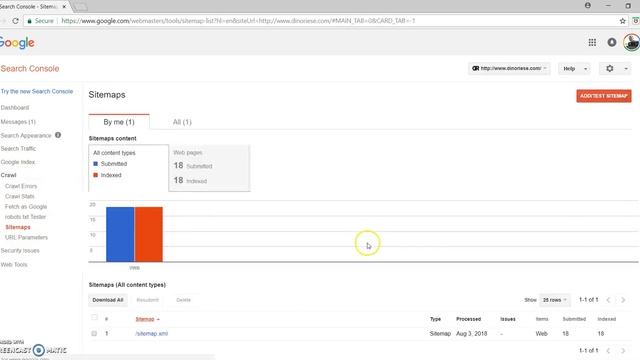Click the Delete button

(183, 300)
